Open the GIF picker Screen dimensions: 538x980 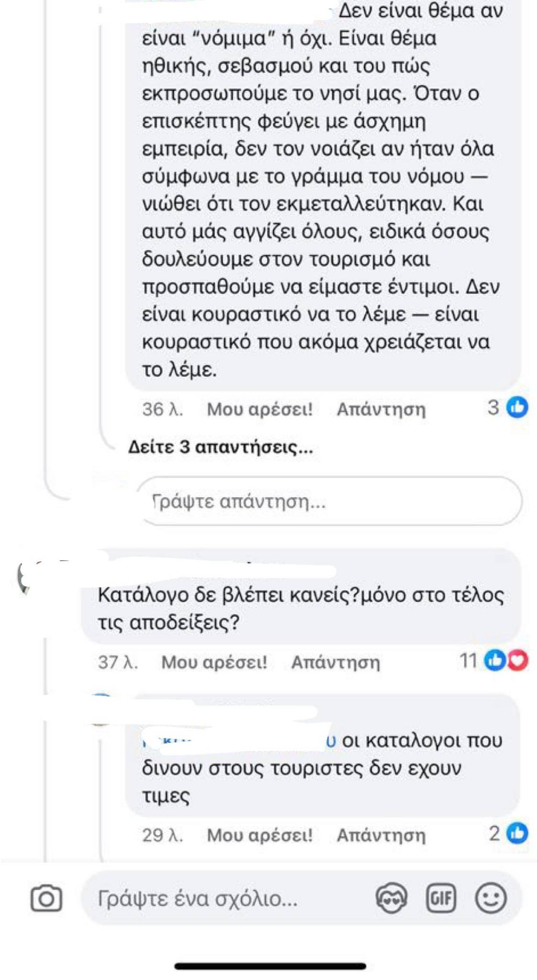440,898
